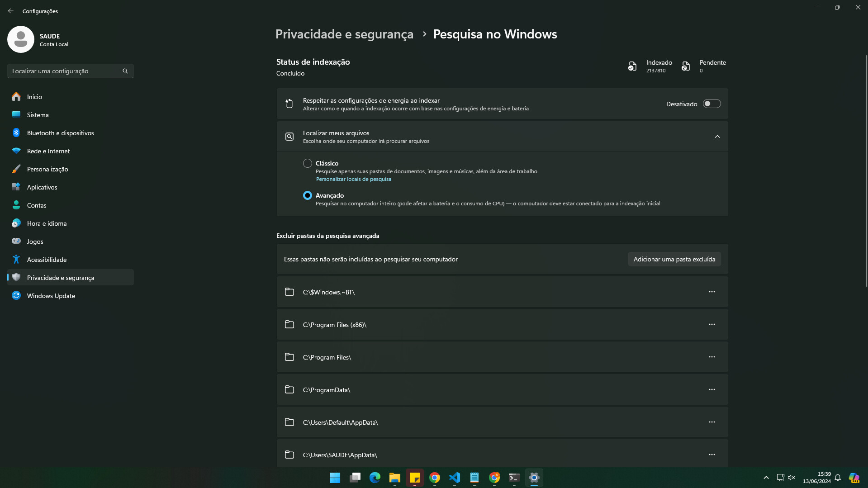Viewport: 868px width, 488px height.
Task: Open File Explorer from taskbar
Action: click(395, 478)
